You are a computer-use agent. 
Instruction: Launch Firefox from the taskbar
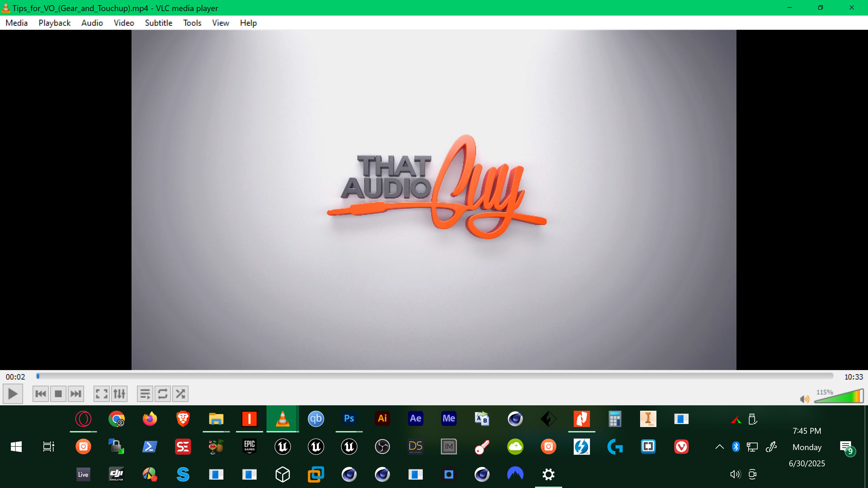click(150, 419)
